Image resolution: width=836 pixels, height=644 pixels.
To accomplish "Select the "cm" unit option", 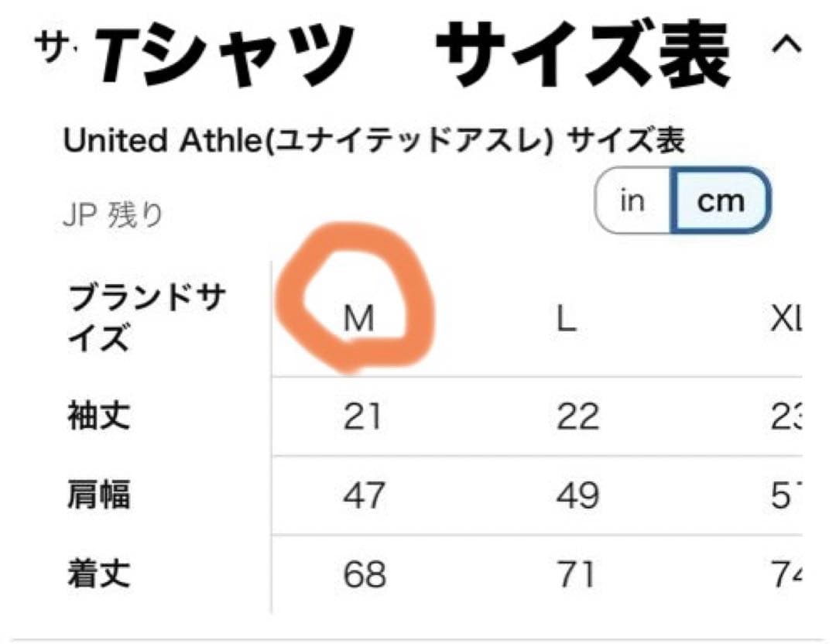I will (721, 201).
